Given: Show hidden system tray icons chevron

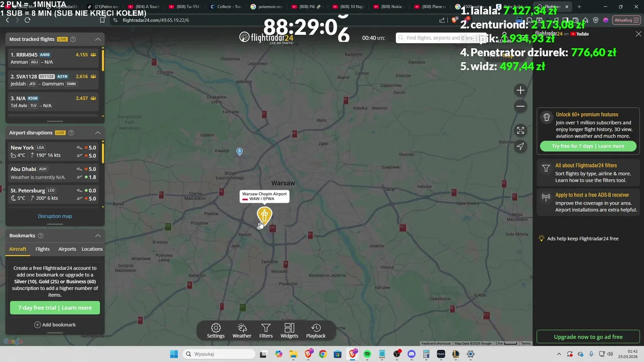Looking at the screenshot, I should (x=558, y=354).
